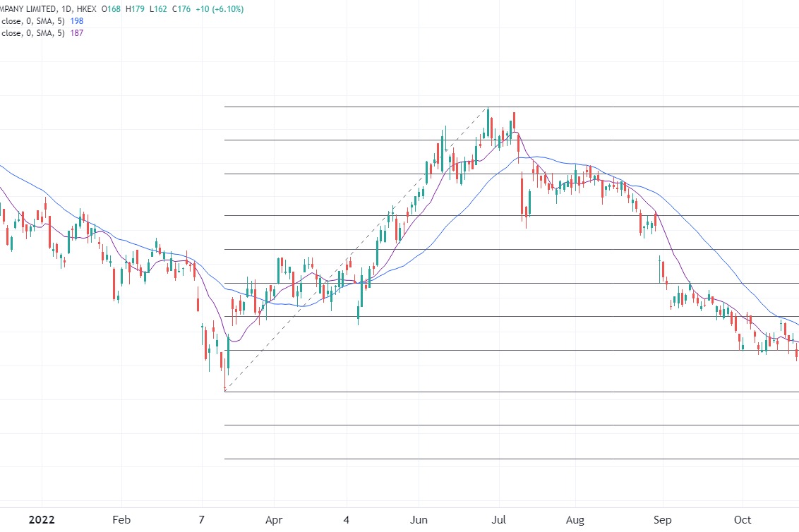Click the 2022 label on time axis
This screenshot has width=799, height=532.
41,521
